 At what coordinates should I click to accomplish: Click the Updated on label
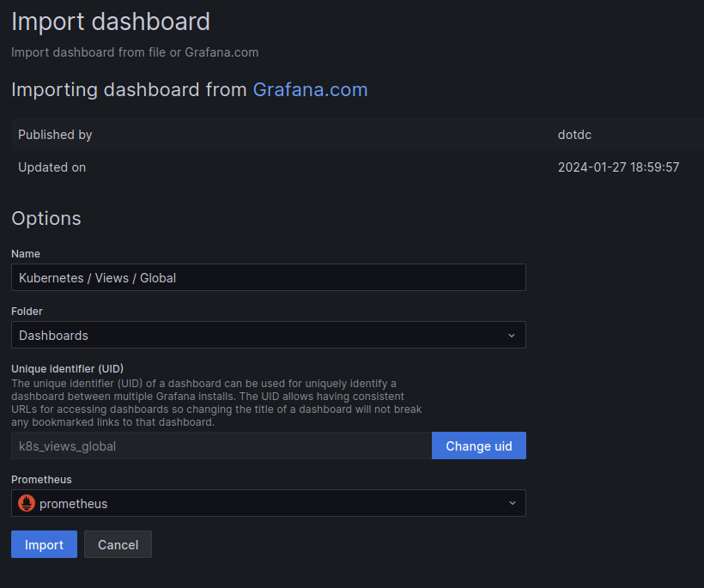tap(52, 167)
